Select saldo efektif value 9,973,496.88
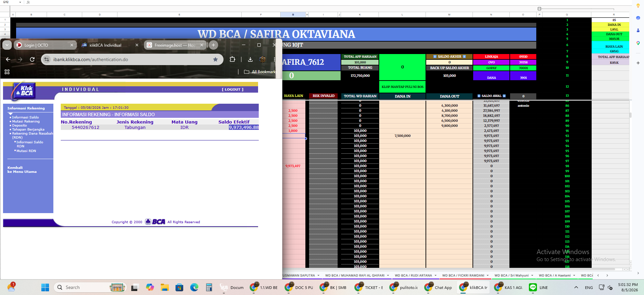Viewport: 644px width, 295px height. pos(244,128)
